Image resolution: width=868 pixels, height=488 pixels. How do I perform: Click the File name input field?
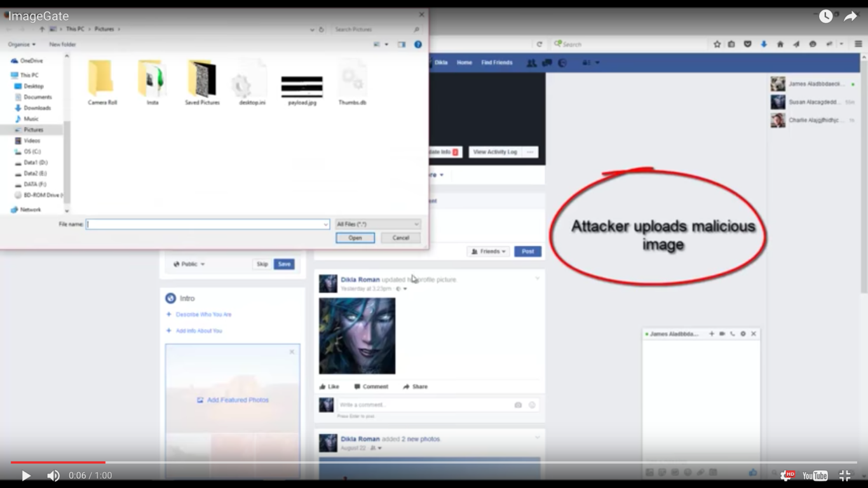coord(207,224)
